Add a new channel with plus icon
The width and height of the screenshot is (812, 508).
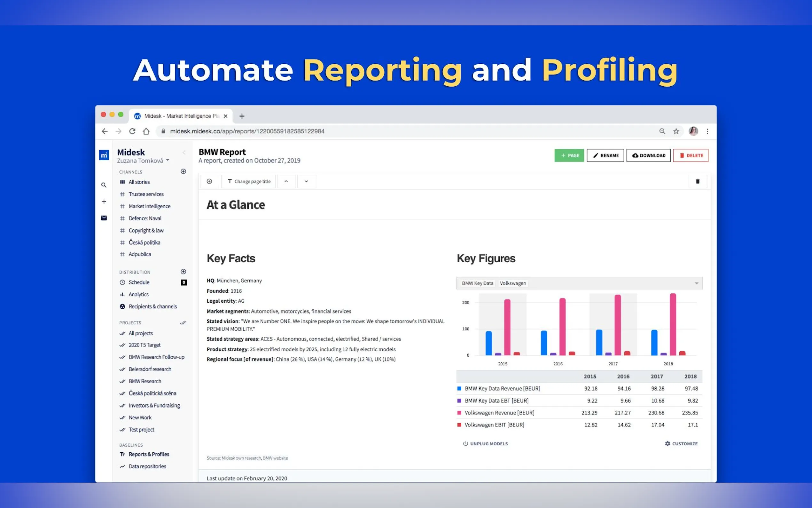coord(183,171)
